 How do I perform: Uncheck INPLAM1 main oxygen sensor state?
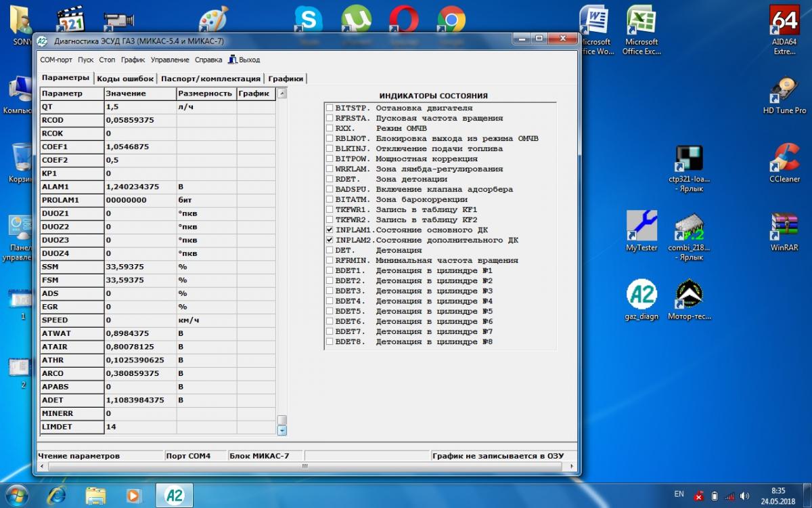tap(330, 230)
